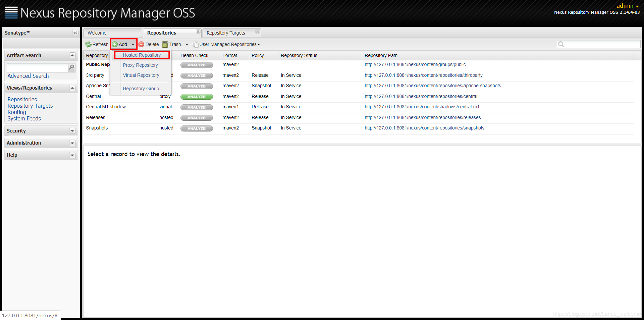644x320 pixels.
Task: Open User Managed Repositories dropdown
Action: point(226,44)
